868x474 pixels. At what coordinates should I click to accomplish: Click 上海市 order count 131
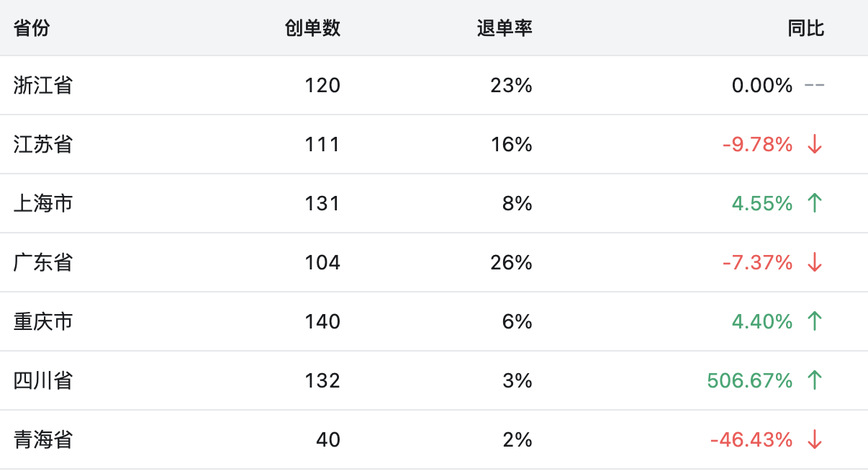point(322,203)
